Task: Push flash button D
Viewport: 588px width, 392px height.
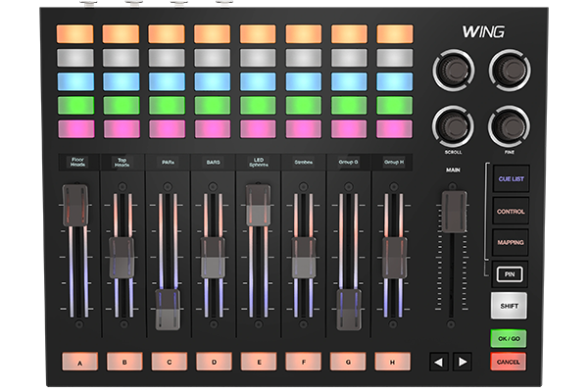Action: [214, 362]
